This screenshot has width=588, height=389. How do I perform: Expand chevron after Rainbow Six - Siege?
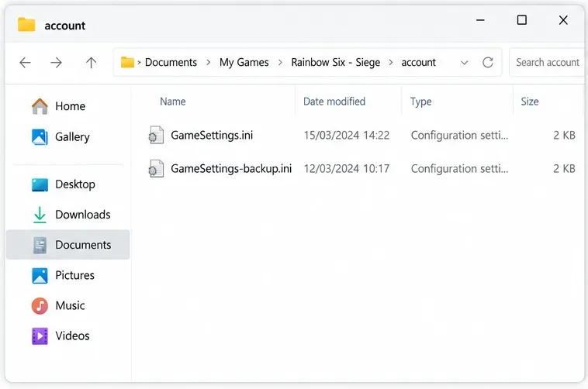(x=391, y=63)
